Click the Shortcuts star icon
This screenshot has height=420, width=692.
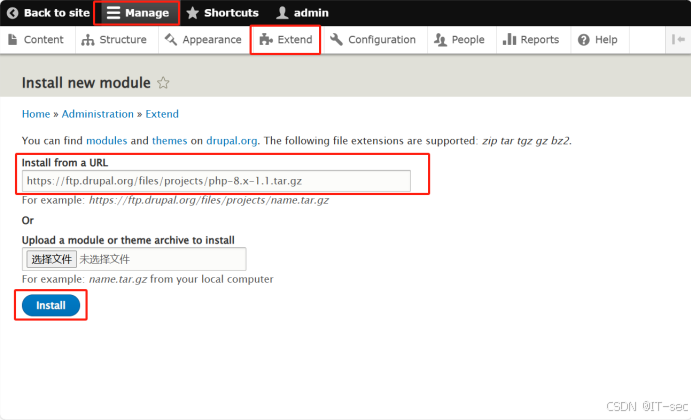pos(192,13)
